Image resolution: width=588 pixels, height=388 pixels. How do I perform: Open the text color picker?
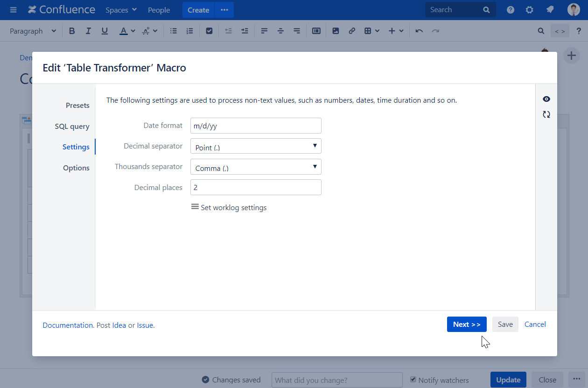127,31
